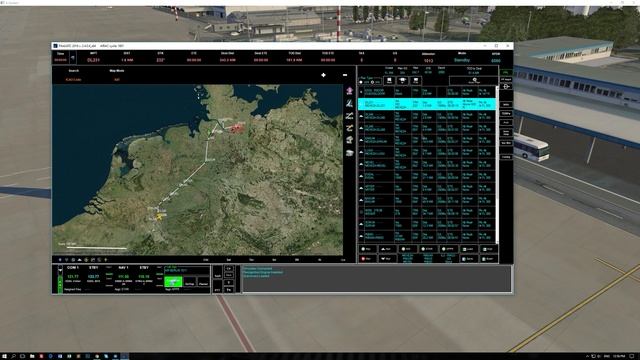The image size is (640, 360).
Task: Click the triangle marker on the row below DLJ11
Action: coord(361,116)
